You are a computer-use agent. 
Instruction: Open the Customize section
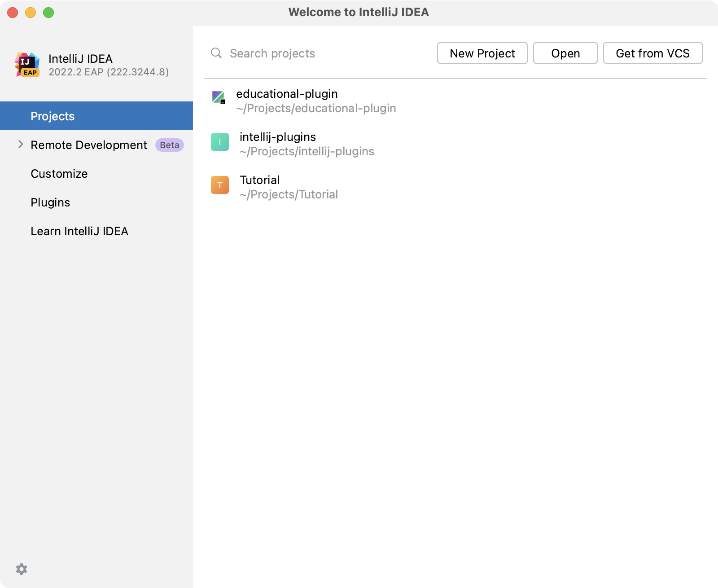pyautogui.click(x=59, y=174)
